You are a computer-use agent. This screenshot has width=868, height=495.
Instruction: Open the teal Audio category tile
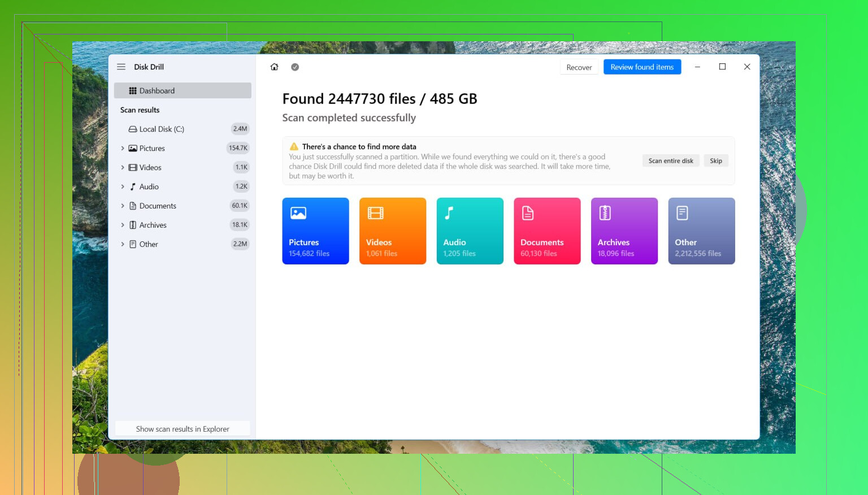click(470, 231)
